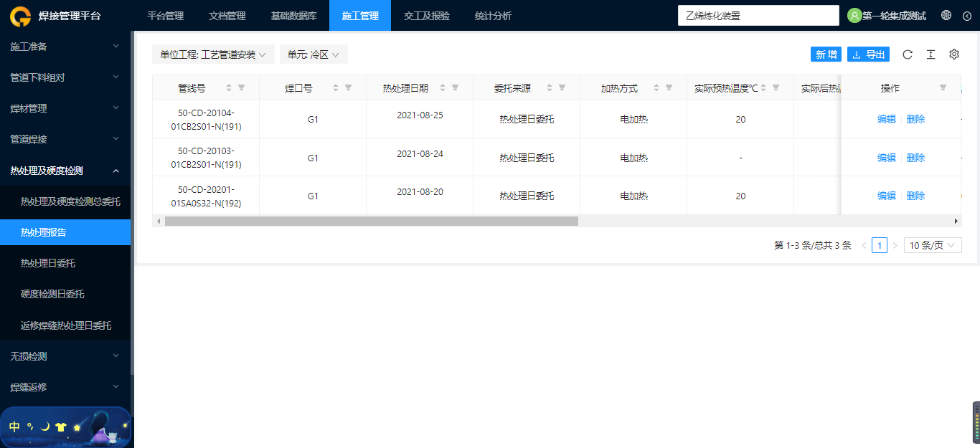Delete the 50-CD-20103 row
980x448 pixels.
915,158
